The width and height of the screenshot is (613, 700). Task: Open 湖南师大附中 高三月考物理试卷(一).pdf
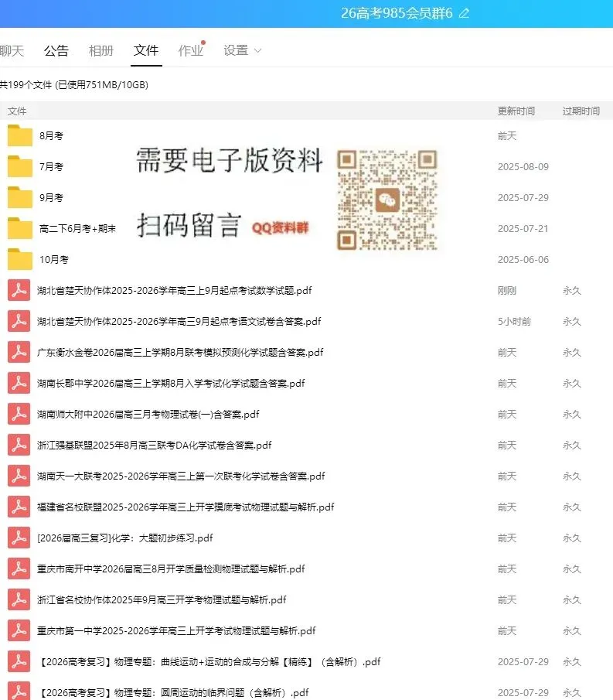pyautogui.click(x=148, y=415)
